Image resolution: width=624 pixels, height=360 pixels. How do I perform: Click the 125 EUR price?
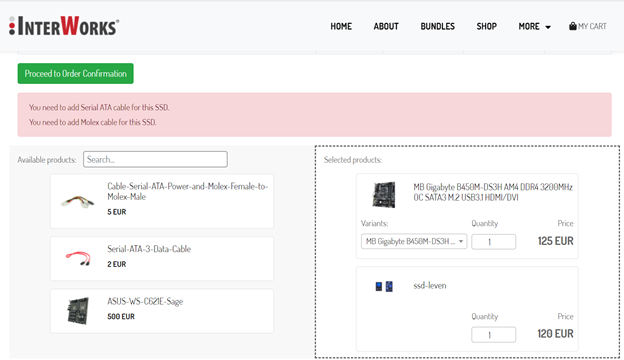point(556,241)
